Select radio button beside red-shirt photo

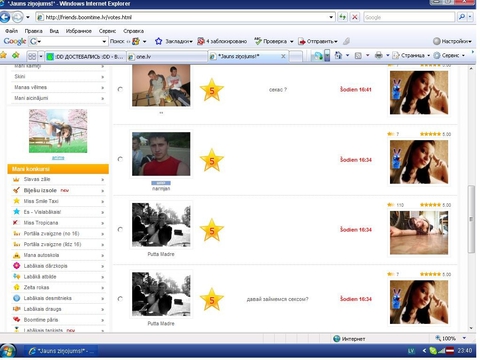click(x=120, y=159)
